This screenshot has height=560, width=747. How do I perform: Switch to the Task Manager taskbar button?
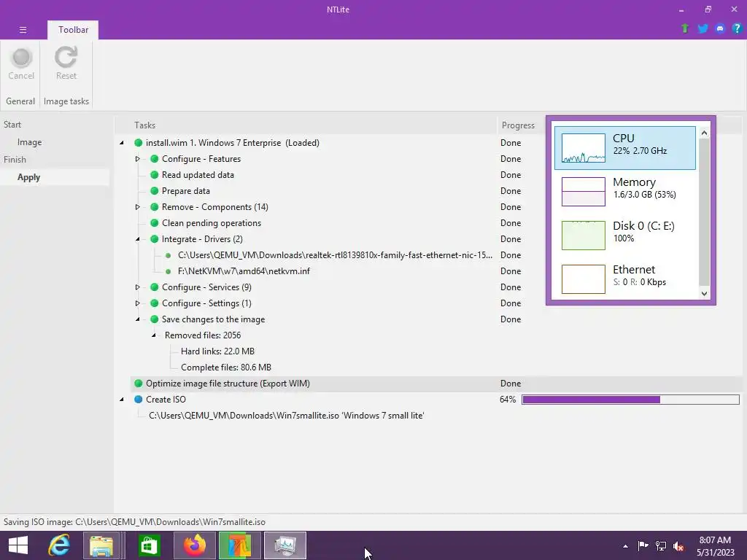(x=285, y=545)
